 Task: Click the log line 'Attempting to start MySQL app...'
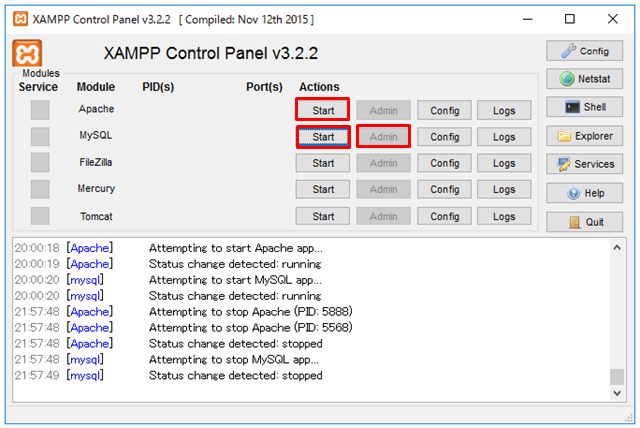235,280
